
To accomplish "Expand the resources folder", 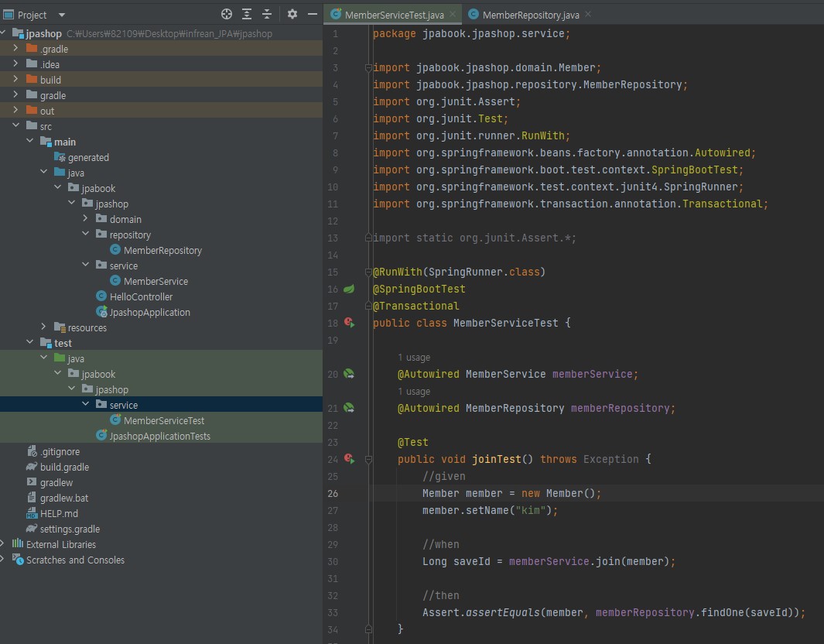I will click(x=43, y=327).
